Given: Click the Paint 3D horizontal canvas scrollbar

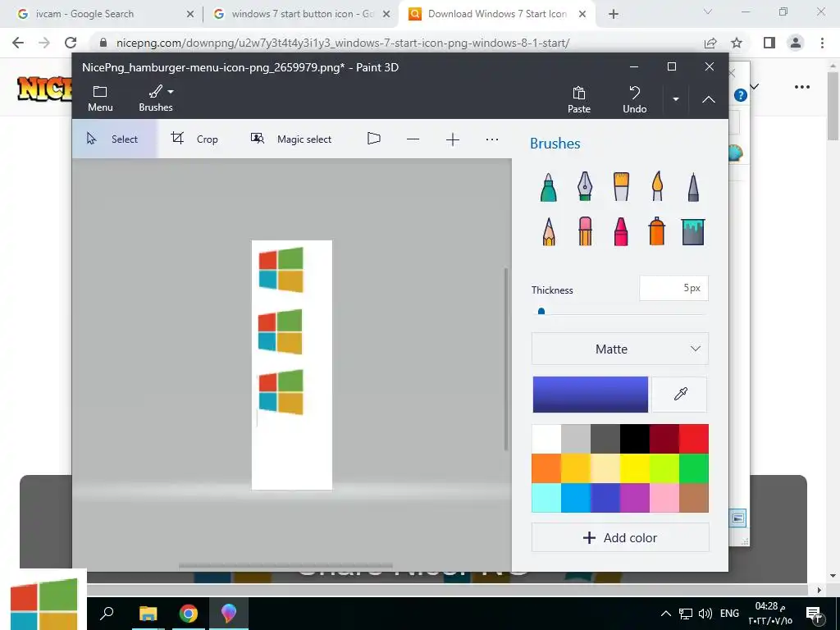Looking at the screenshot, I should [x=285, y=566].
